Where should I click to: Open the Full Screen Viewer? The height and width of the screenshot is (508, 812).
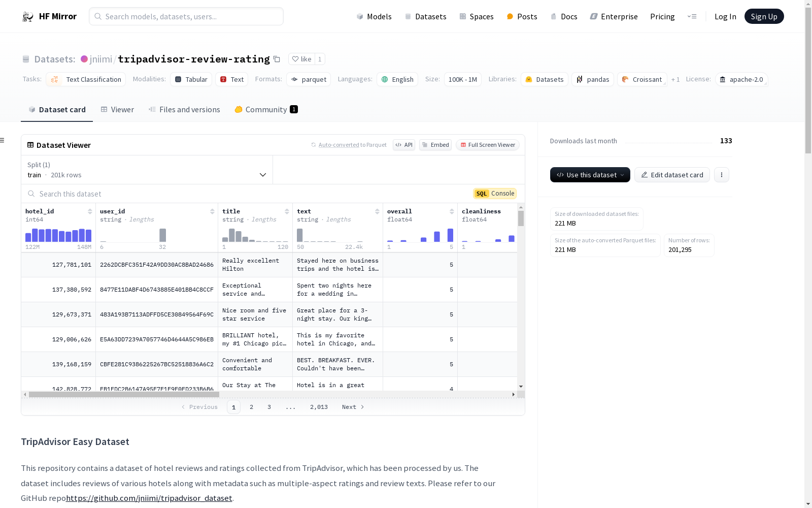pyautogui.click(x=488, y=145)
